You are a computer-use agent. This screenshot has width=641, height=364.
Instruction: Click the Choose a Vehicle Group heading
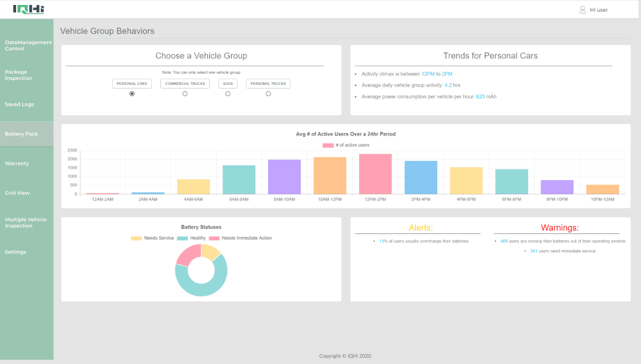(x=201, y=56)
